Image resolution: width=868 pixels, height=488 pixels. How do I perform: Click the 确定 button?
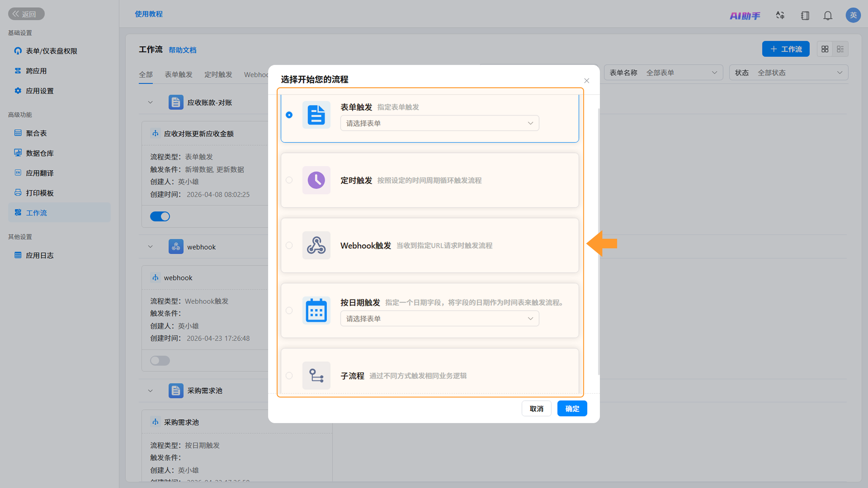click(572, 408)
